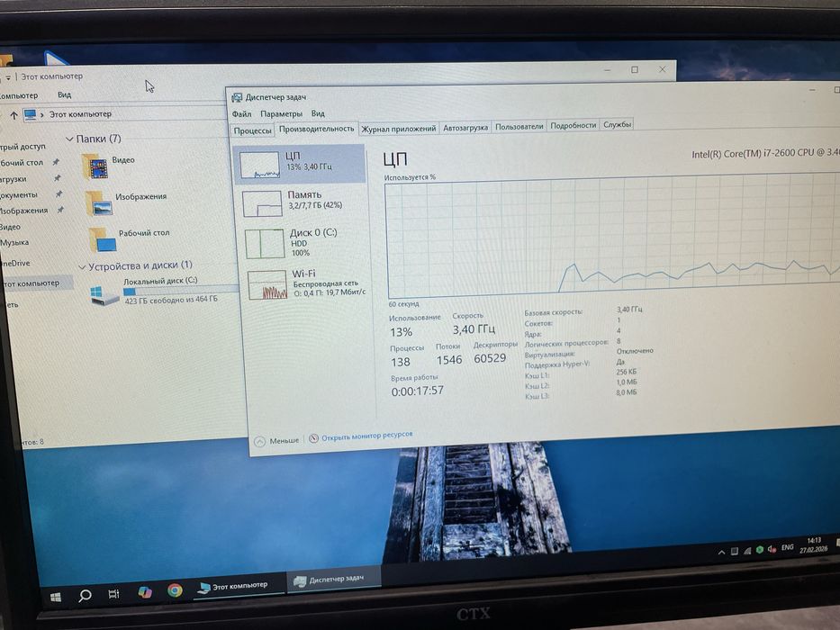Collapse the Папки (7) group in Explorer

[x=69, y=139]
